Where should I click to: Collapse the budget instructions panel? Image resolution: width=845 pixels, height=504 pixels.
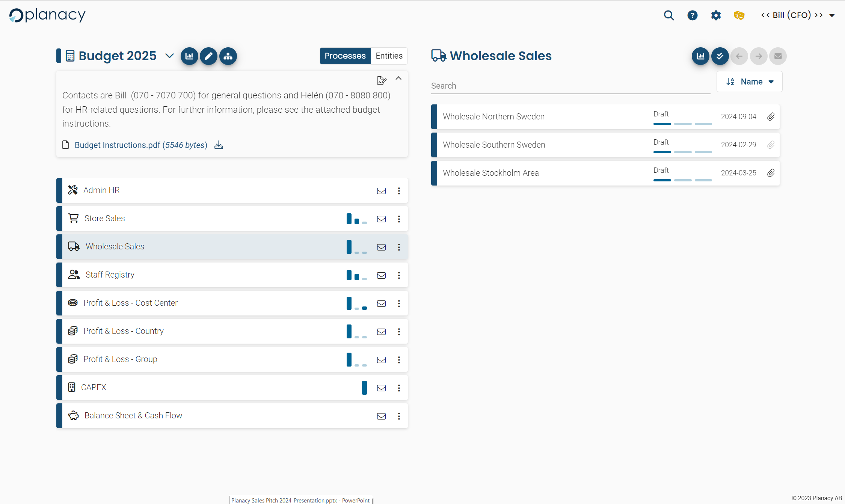[x=398, y=78]
